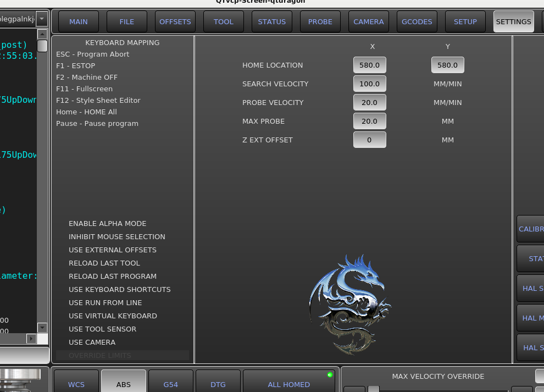Image resolution: width=544 pixels, height=392 pixels.
Task: Switch to the PROBE tab
Action: pyautogui.click(x=320, y=22)
